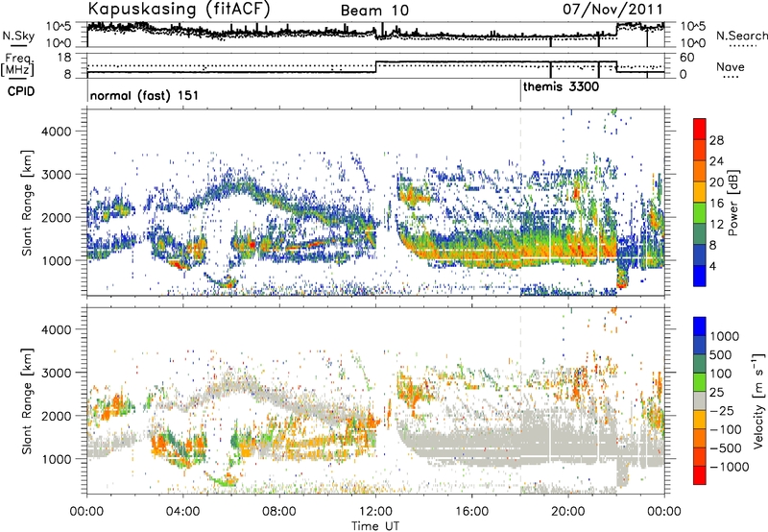The image size is (768, 532).
Task: Select the Power [dB] color bar label
Action: click(732, 203)
